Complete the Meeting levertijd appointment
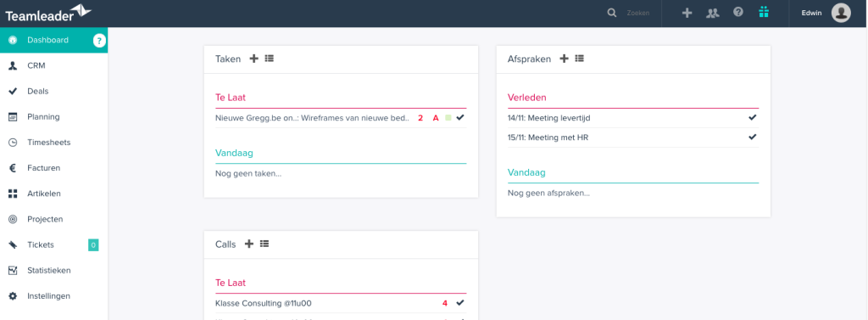This screenshot has width=868, height=320. click(x=753, y=117)
